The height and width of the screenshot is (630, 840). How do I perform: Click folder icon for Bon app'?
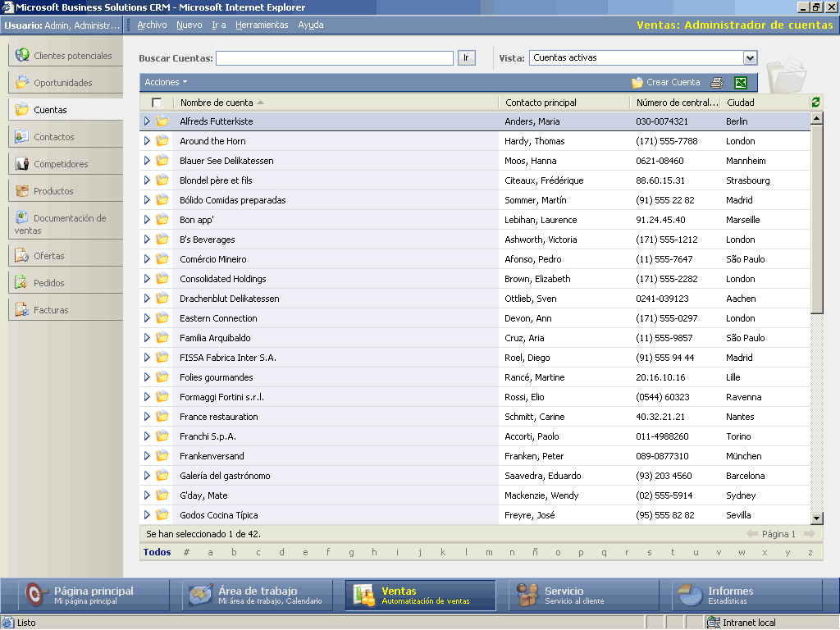[x=162, y=220]
